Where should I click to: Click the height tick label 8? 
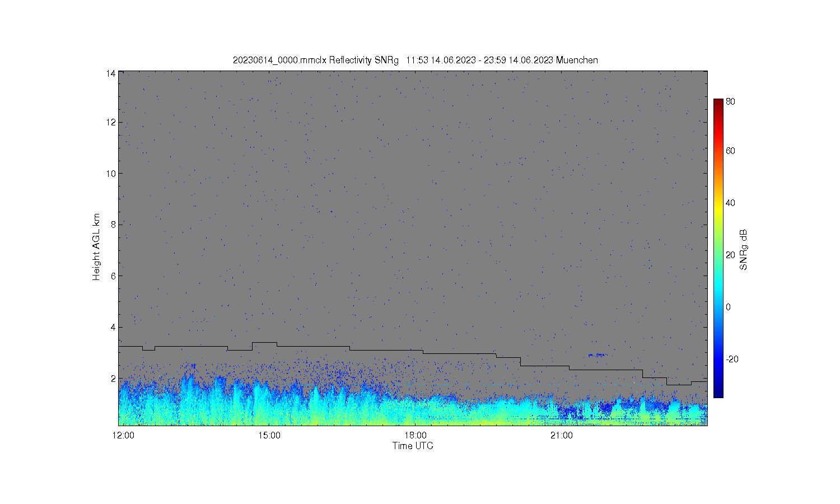pyautogui.click(x=113, y=225)
